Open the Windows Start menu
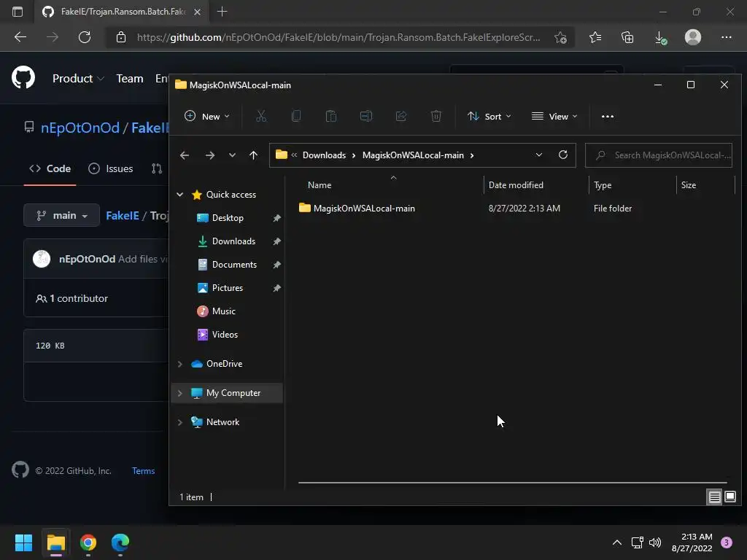This screenshot has width=747, height=560. (23, 542)
